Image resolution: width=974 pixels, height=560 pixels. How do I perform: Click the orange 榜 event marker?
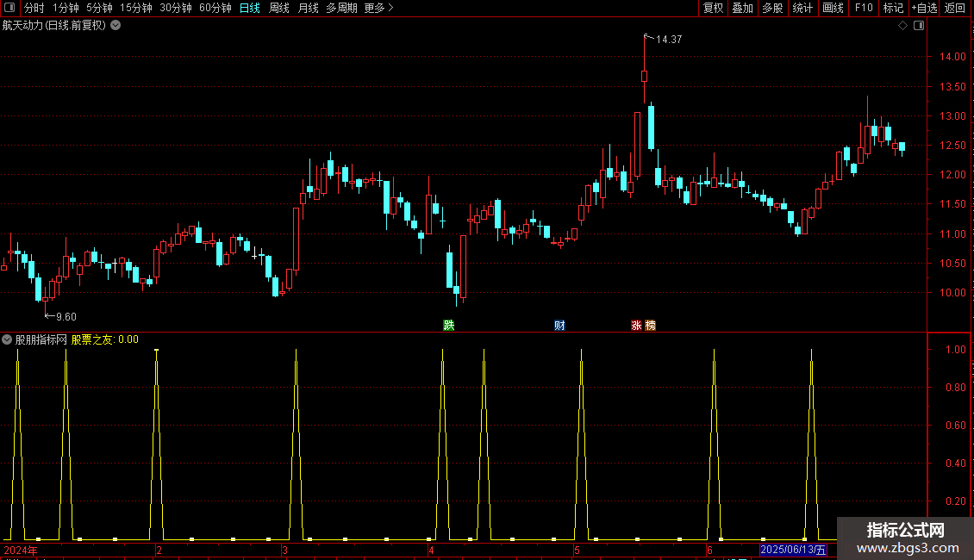[651, 326]
